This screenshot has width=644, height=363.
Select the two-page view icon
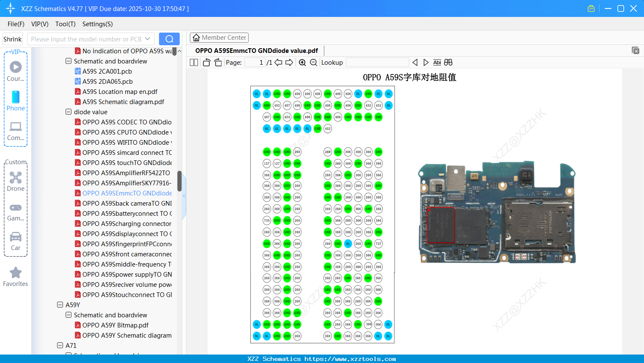[193, 62]
